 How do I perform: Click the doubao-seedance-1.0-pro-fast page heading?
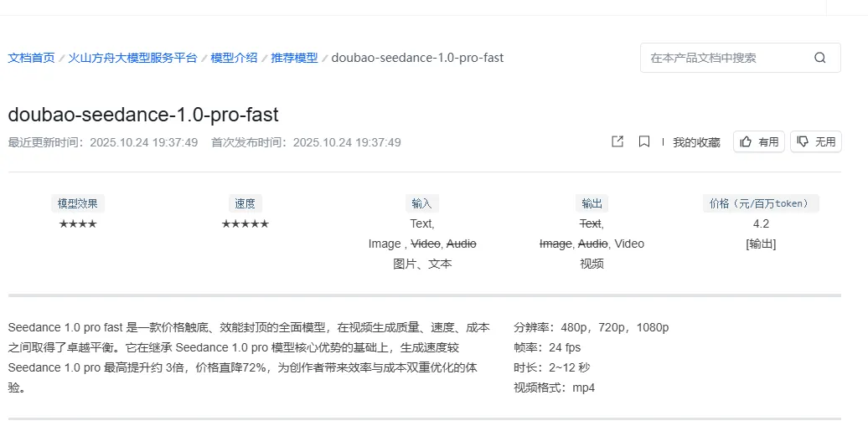pos(143,115)
